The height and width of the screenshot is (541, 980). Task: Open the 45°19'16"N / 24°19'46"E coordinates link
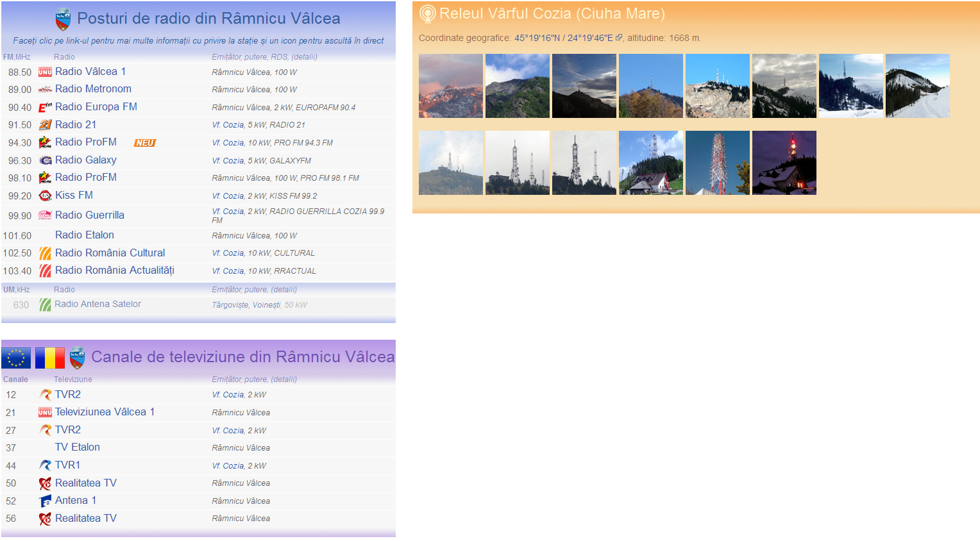point(564,38)
